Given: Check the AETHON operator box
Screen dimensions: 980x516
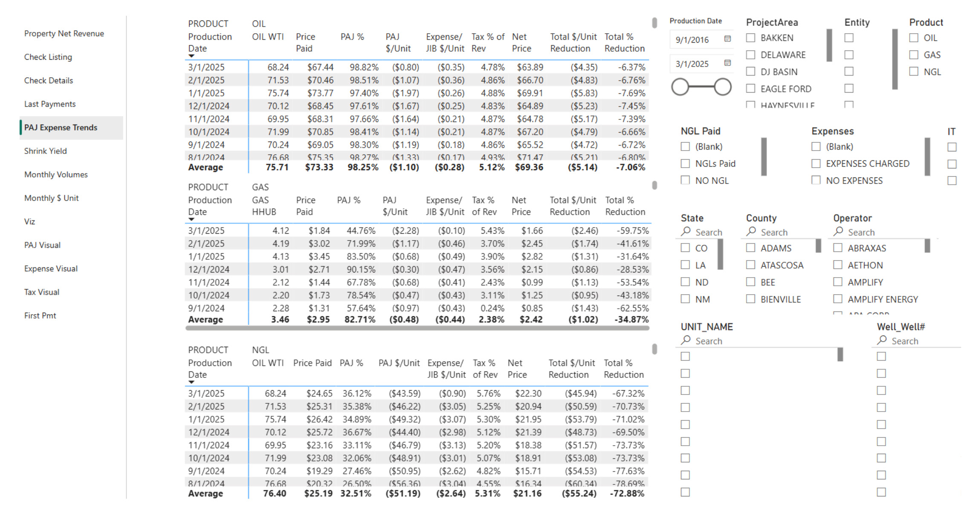Looking at the screenshot, I should click(x=838, y=265).
